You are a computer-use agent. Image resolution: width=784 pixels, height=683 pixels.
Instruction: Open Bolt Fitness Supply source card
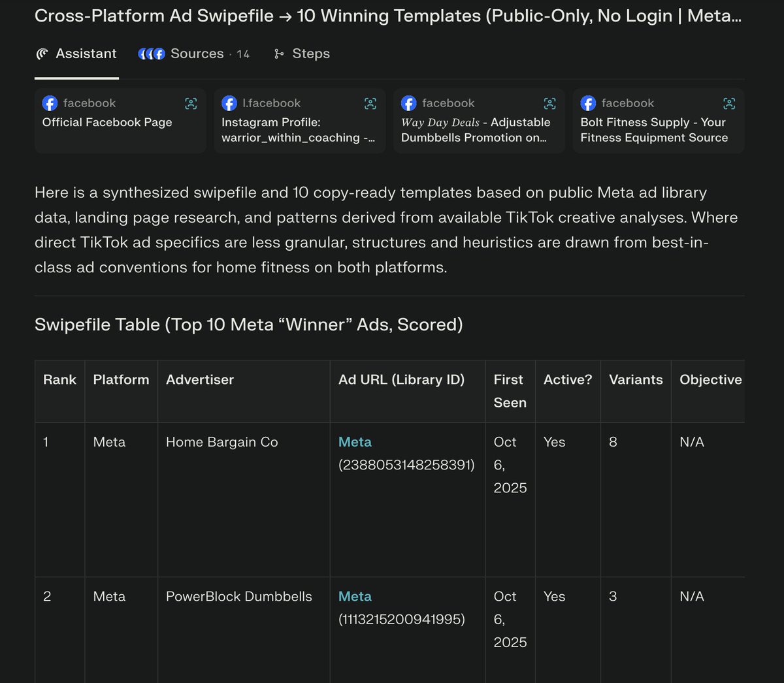click(654, 130)
